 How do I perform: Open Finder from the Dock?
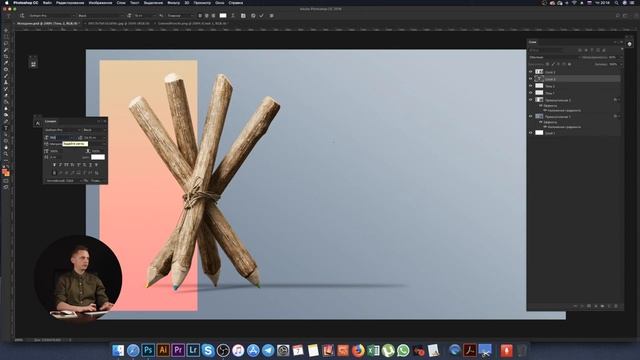click(x=118, y=350)
